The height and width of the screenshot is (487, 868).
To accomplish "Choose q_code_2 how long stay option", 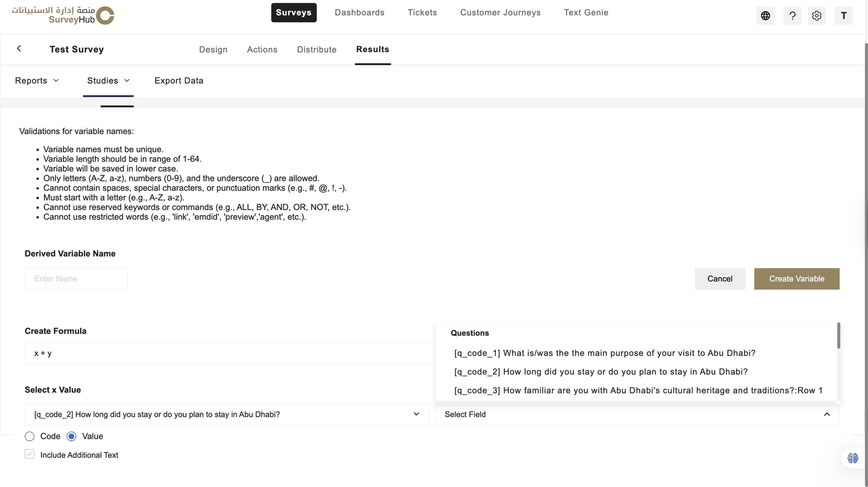I will coord(601,372).
